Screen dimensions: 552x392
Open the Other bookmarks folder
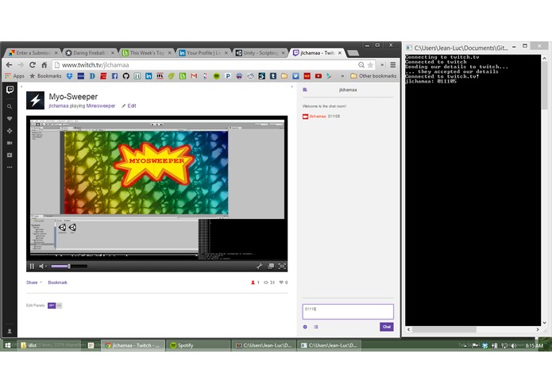374,76
